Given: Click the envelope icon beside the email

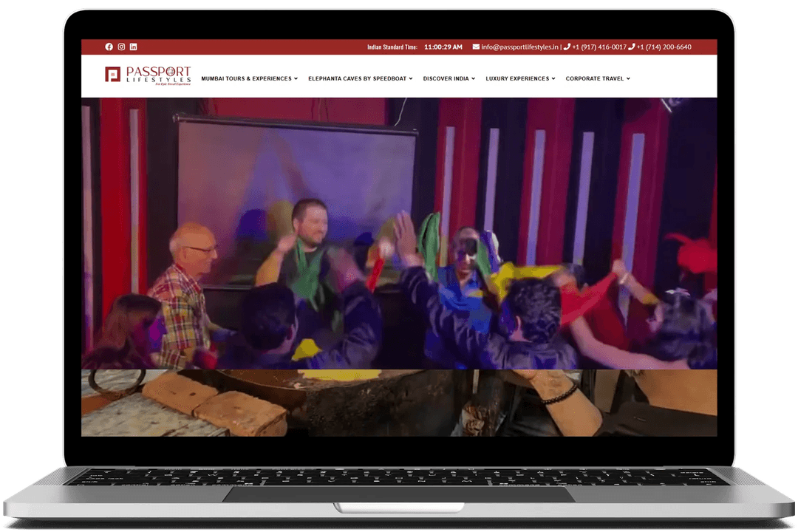Looking at the screenshot, I should pyautogui.click(x=476, y=47).
